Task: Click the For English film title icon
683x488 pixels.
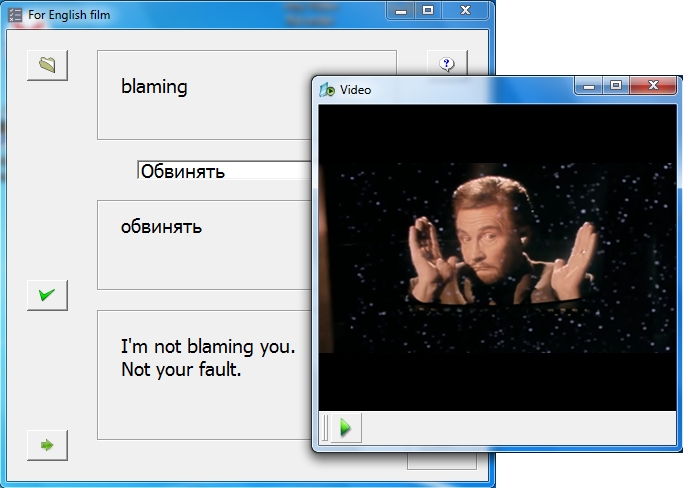Action: pos(15,15)
